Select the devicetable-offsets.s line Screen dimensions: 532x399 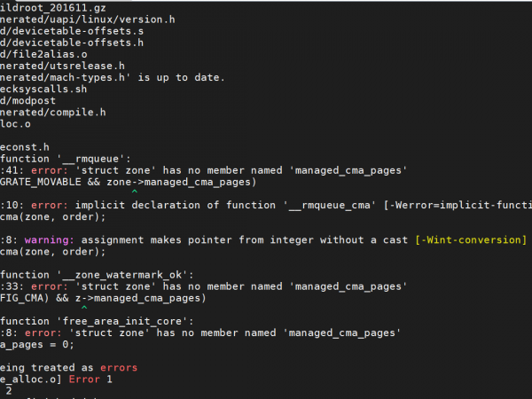click(73, 30)
